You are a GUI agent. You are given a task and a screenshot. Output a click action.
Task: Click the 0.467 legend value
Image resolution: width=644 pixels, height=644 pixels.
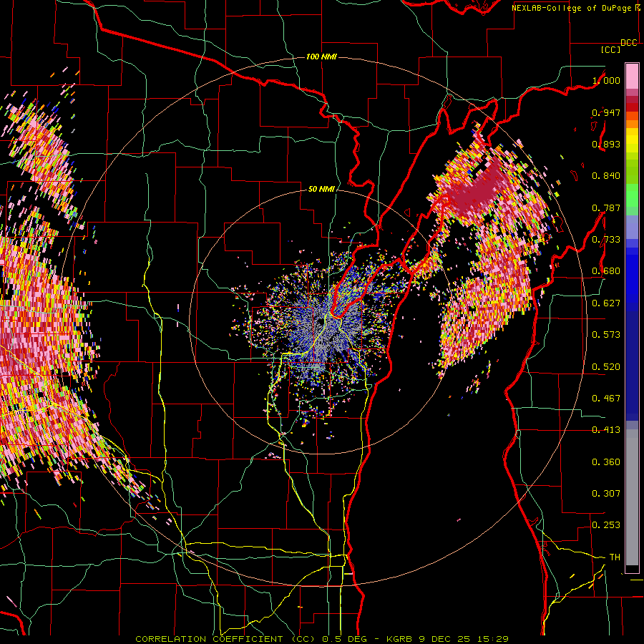(606, 399)
